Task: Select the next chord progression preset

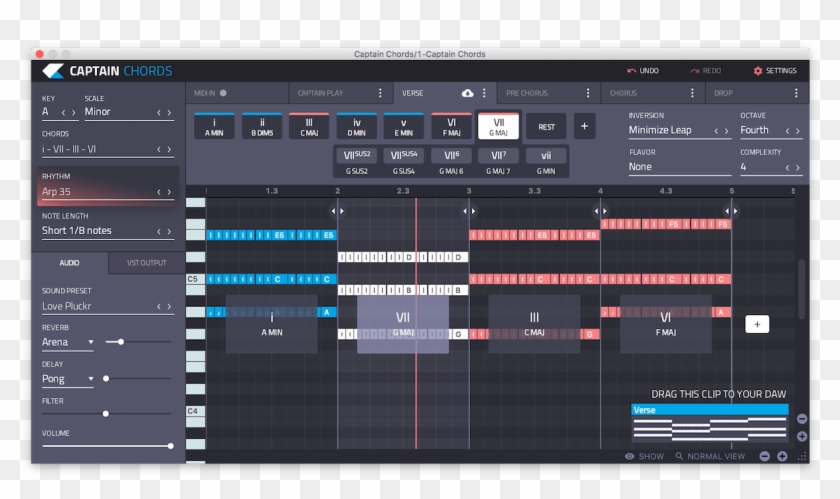Action: (169, 150)
